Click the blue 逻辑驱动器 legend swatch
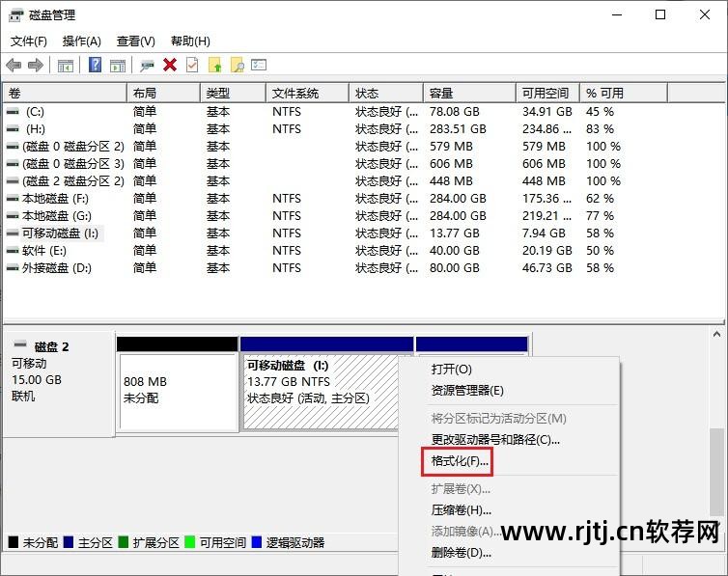Image resolution: width=728 pixels, height=576 pixels. click(x=256, y=542)
